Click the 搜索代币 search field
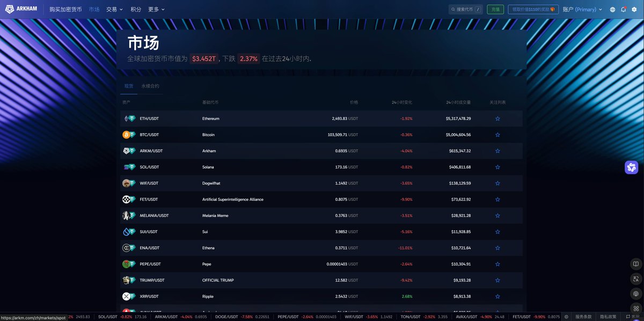Viewport: 644px width, 321px height. pyautogui.click(x=465, y=10)
